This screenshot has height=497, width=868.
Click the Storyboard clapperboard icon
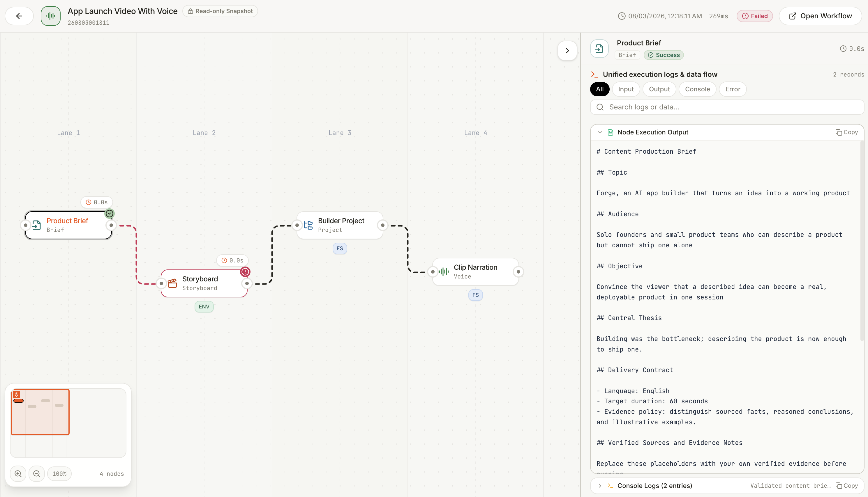(172, 283)
